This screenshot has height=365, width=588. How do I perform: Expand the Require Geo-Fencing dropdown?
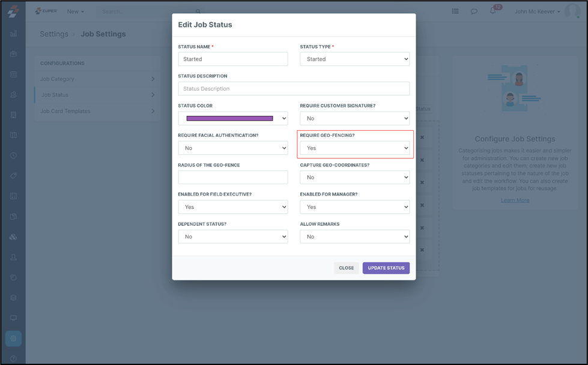[x=354, y=148]
